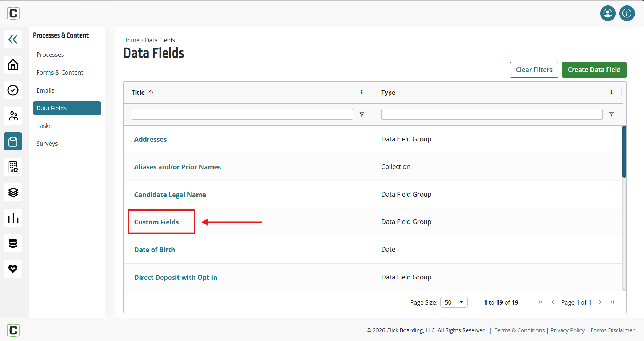The width and height of the screenshot is (644, 341).
Task: Open the user account profile icon
Action: point(608,13)
